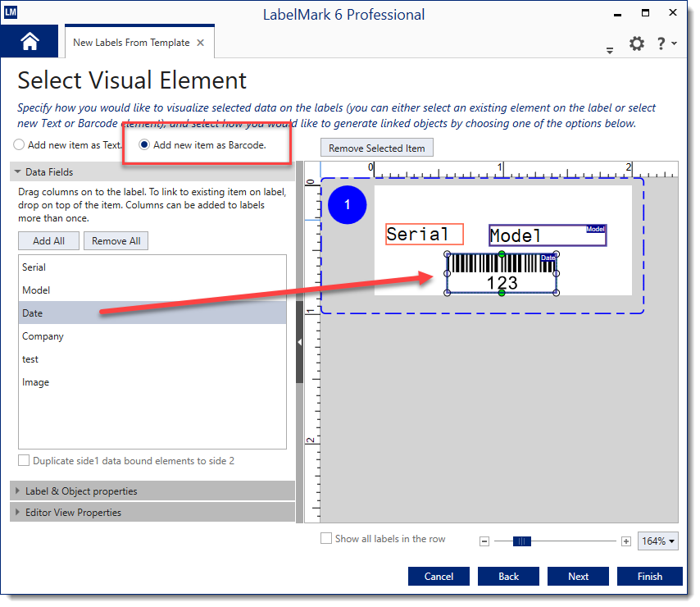Open the 164% zoom dropdown
Image resolution: width=700 pixels, height=607 pixels.
pos(658,541)
